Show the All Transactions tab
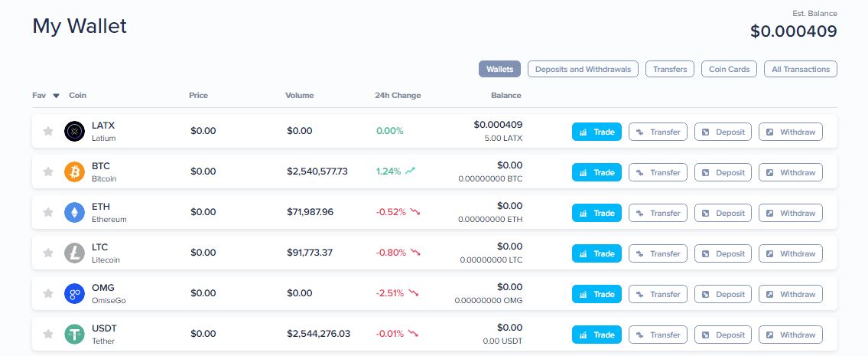This screenshot has width=868, height=356. pos(800,69)
